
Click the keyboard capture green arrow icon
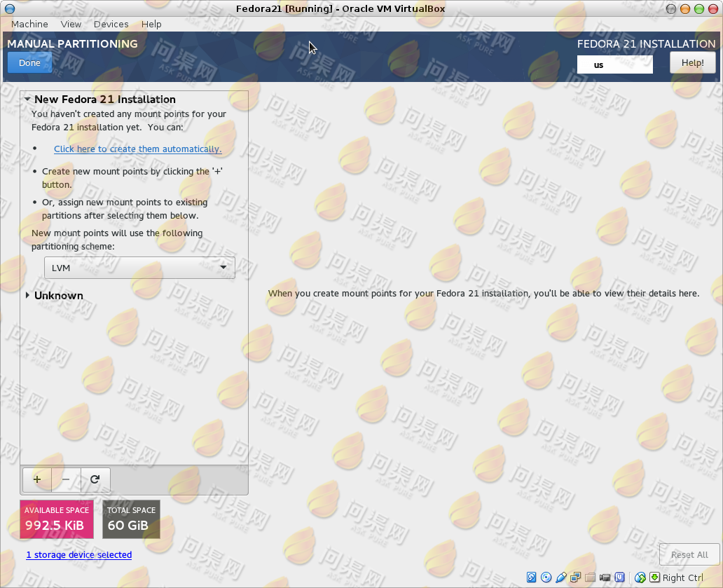point(655,577)
